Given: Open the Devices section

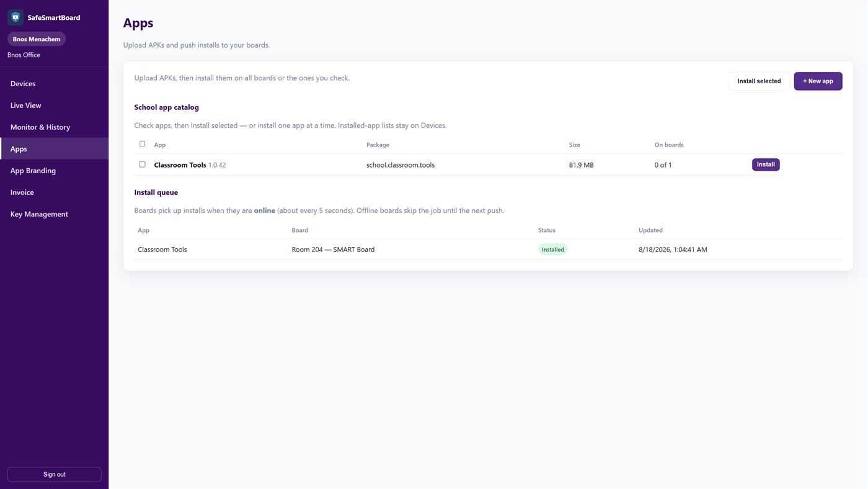Looking at the screenshot, I should [x=54, y=84].
